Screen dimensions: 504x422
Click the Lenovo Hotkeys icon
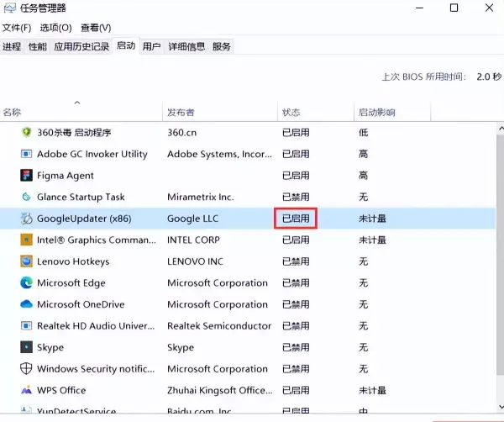pyautogui.click(x=26, y=261)
